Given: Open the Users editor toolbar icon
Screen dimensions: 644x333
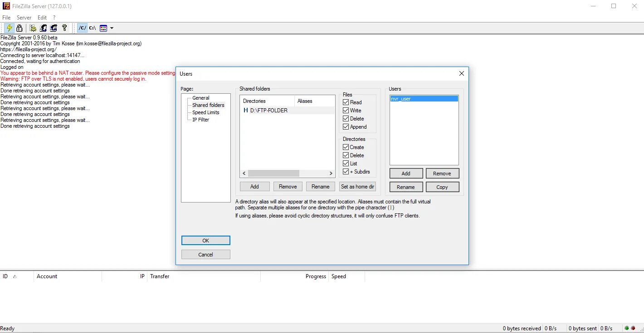Looking at the screenshot, I should click(43, 28).
